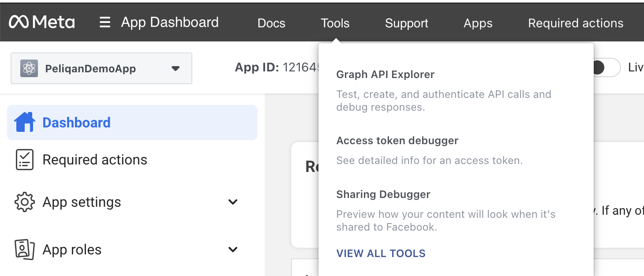Click the Meta logo
This screenshot has width=644, height=276.
42,22
